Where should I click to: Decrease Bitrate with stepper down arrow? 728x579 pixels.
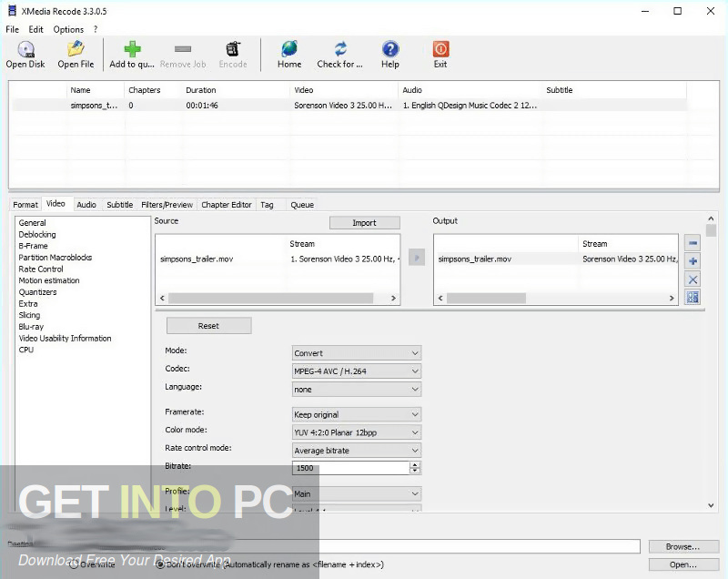415,471
